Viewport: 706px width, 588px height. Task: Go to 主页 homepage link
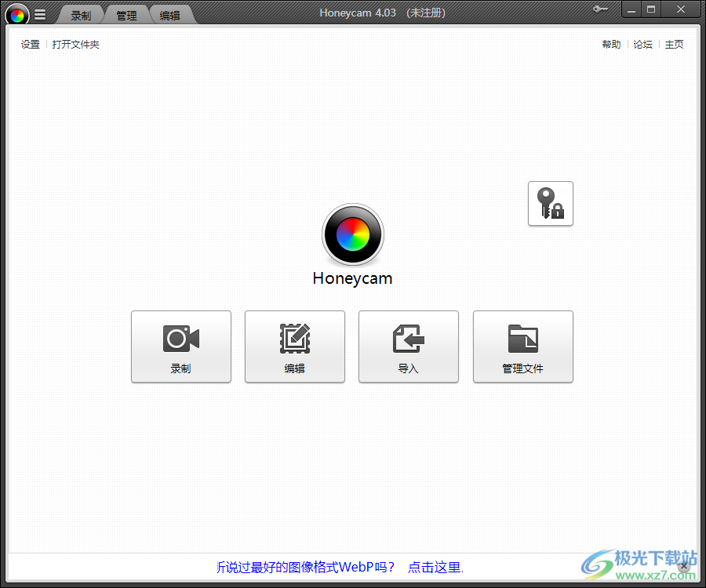click(x=674, y=44)
